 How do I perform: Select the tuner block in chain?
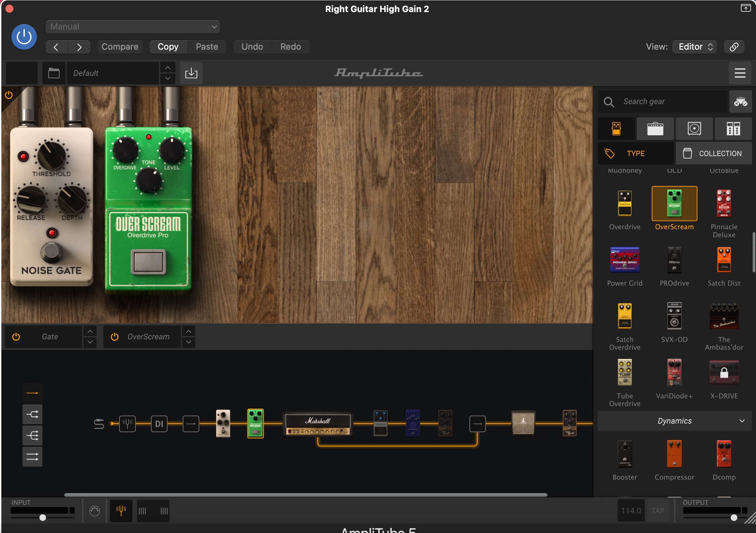[x=127, y=424]
